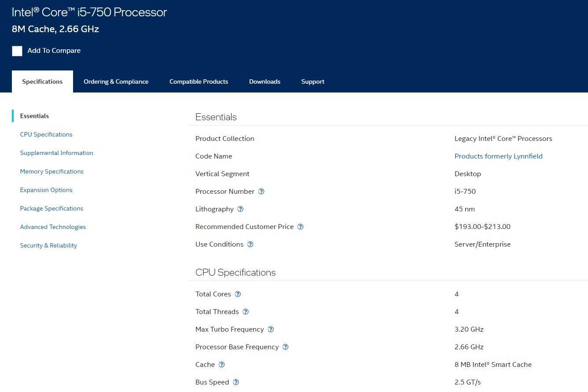This screenshot has height=392, width=588.
Task: Go to the Downloads tab
Action: (x=265, y=81)
